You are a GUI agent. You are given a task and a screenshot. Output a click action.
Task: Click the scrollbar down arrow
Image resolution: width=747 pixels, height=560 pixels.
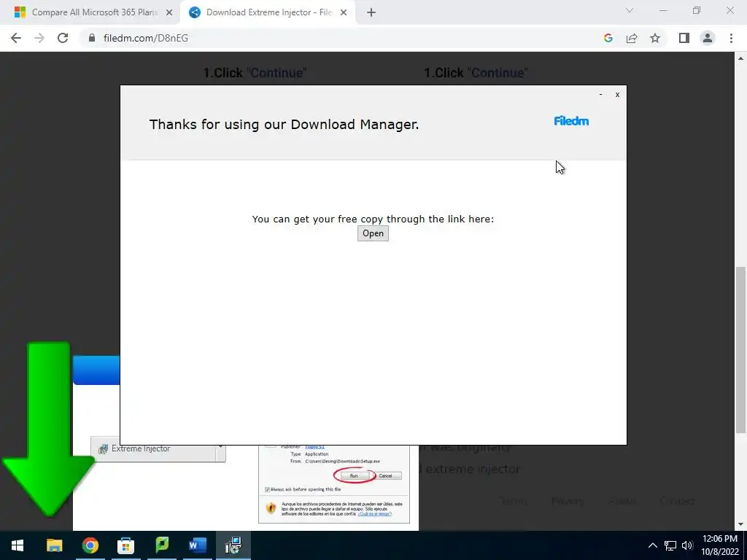[740, 524]
